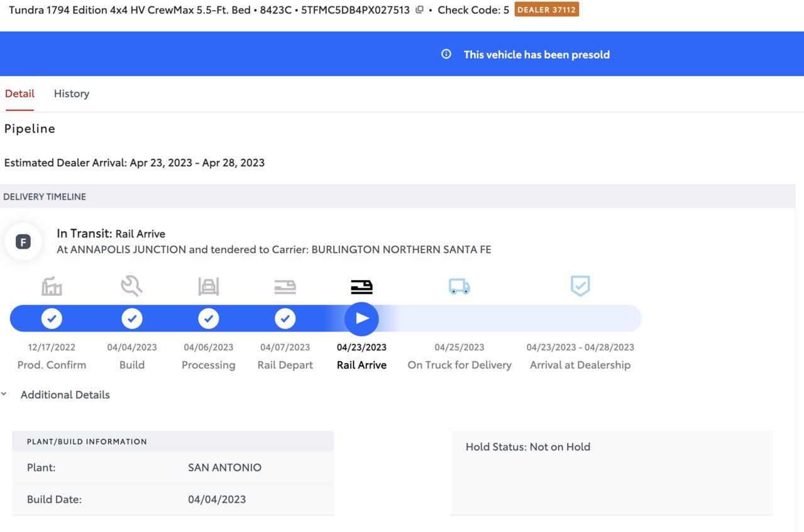Click the Hold Status: Not on Hold text

point(528,447)
